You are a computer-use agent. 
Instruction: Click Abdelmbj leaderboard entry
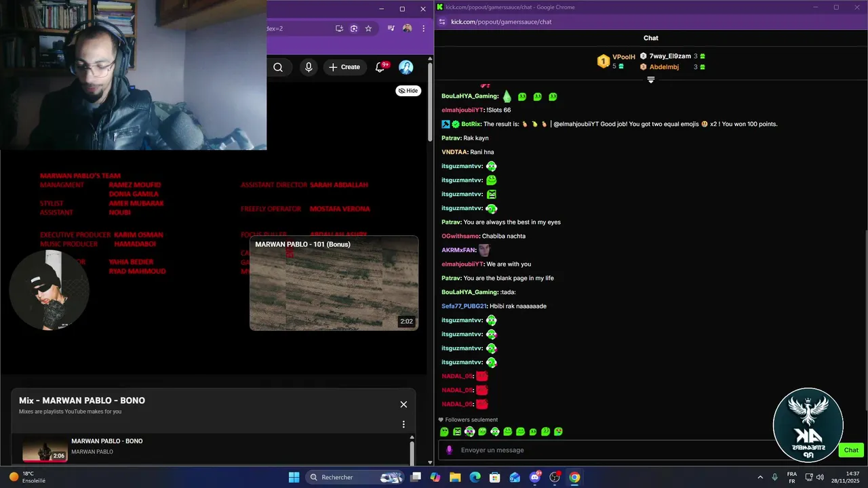673,67
